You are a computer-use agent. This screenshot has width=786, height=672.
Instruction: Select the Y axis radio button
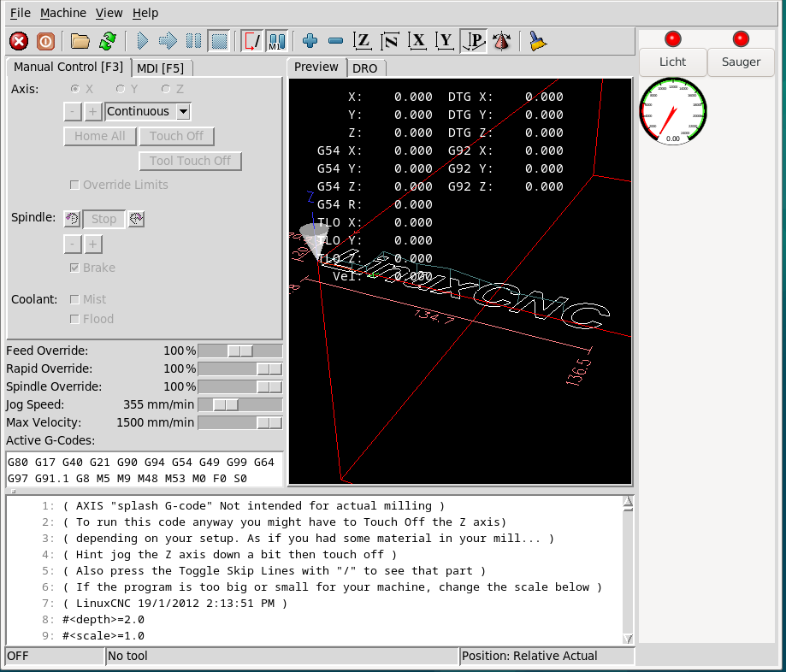pos(121,89)
